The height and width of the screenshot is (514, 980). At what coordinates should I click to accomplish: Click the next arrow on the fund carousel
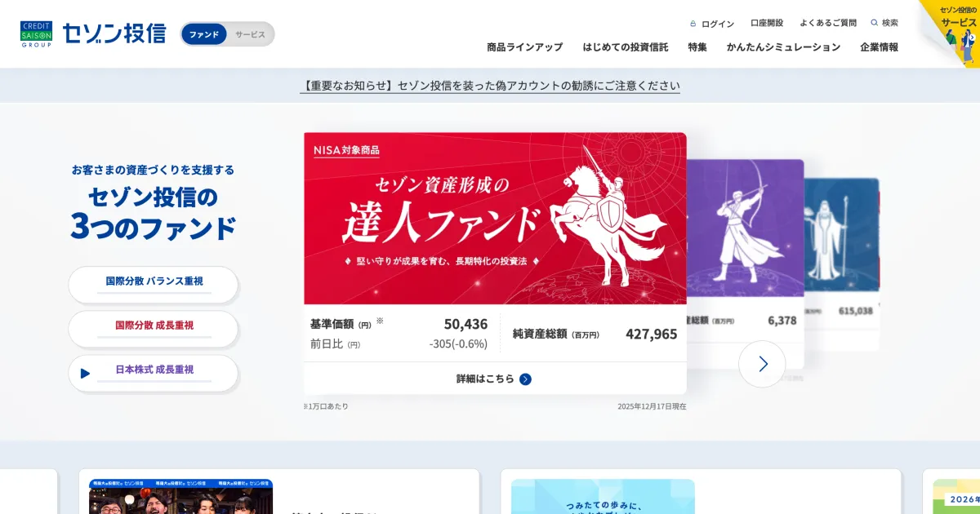pos(762,365)
